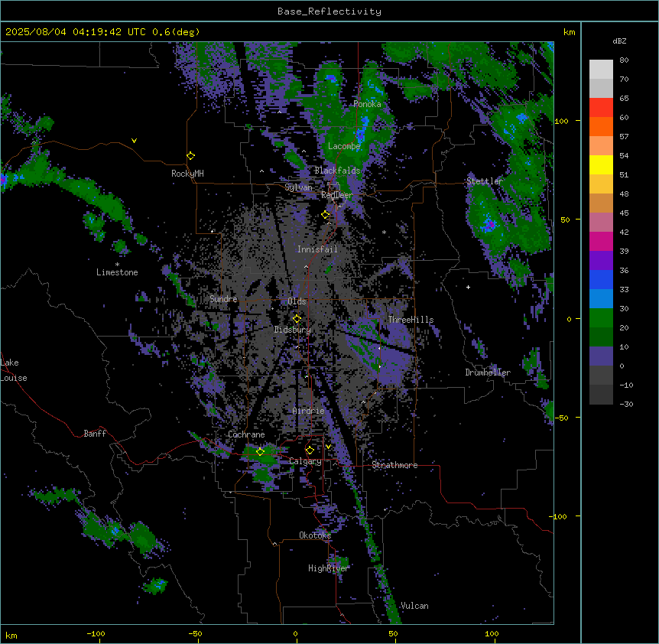The image size is (659, 644).
Task: Click the -30 value in the dBZ legend
Action: (626, 405)
